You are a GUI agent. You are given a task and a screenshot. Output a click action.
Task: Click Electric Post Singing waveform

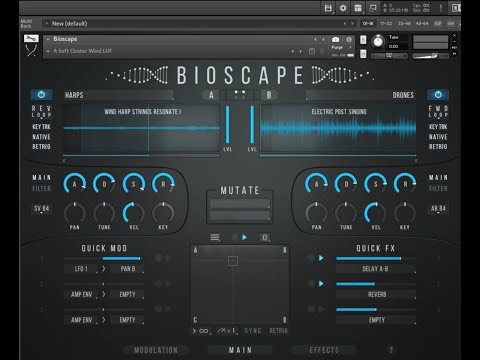[x=338, y=128]
